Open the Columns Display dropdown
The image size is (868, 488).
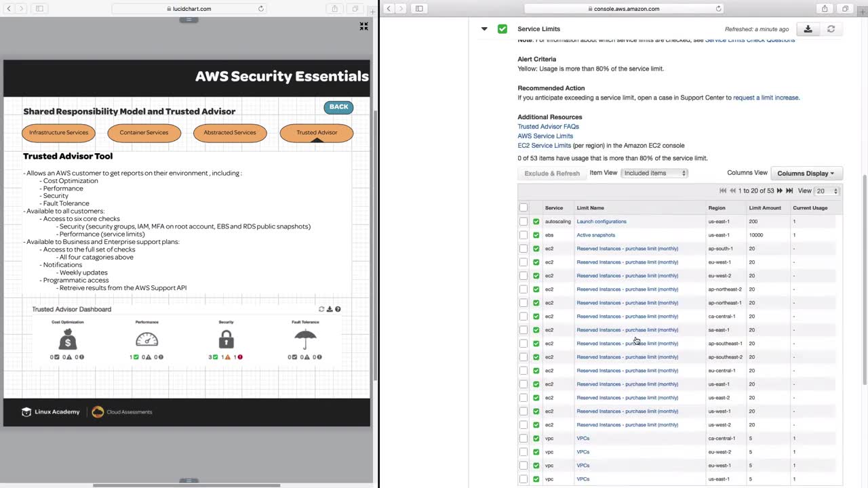[806, 174]
